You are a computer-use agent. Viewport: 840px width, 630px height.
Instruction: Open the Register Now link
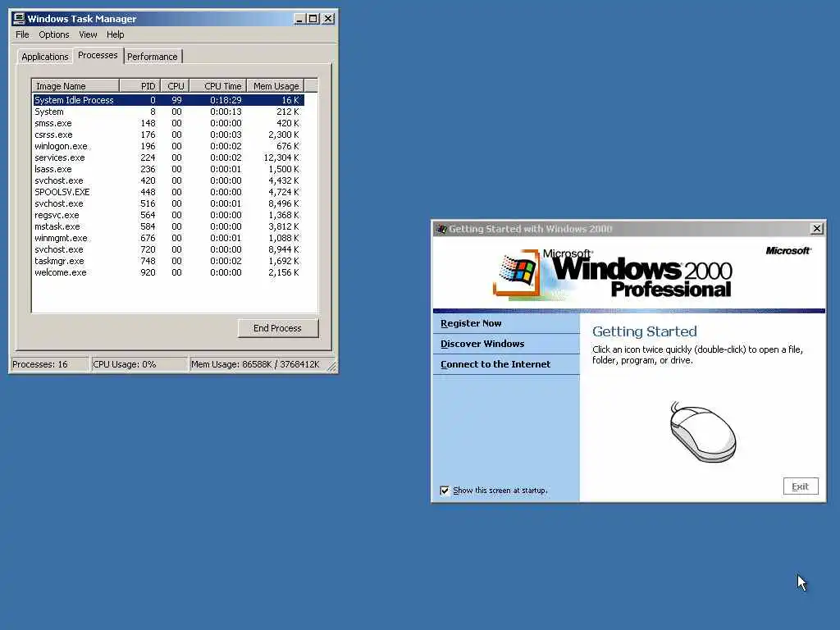pyautogui.click(x=471, y=323)
